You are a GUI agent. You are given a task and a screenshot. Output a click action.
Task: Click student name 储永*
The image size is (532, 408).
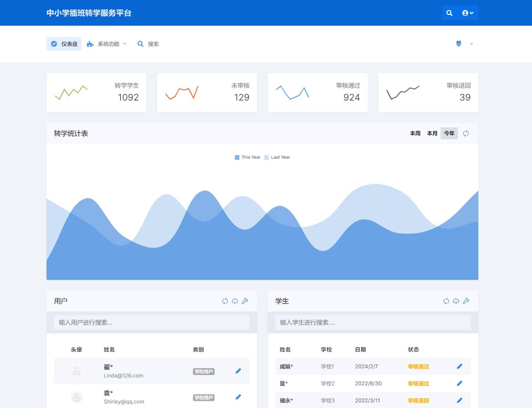(286, 401)
